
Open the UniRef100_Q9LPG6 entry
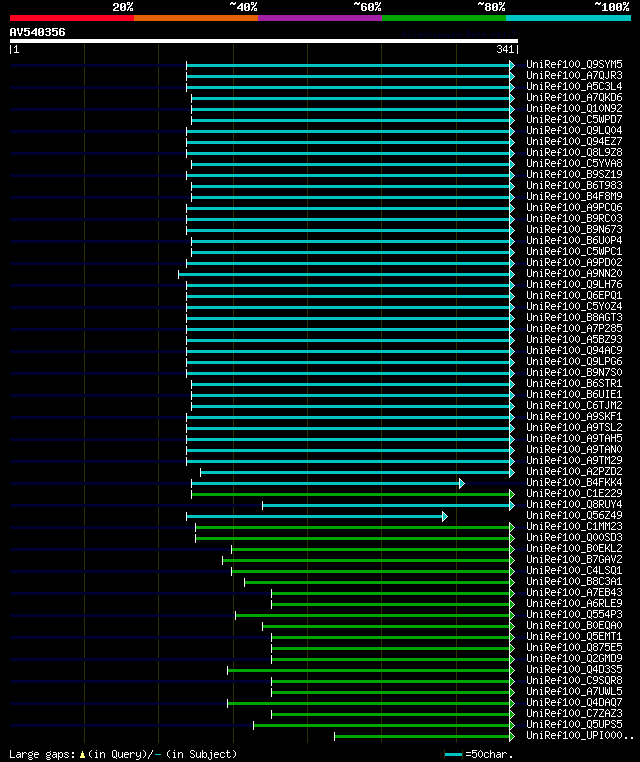(x=574, y=362)
